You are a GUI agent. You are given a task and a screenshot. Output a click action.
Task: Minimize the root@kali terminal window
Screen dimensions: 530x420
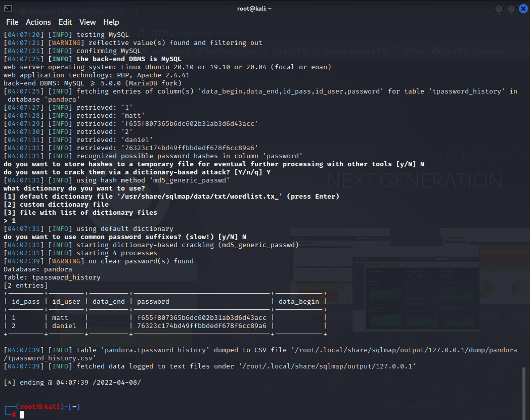499,9
